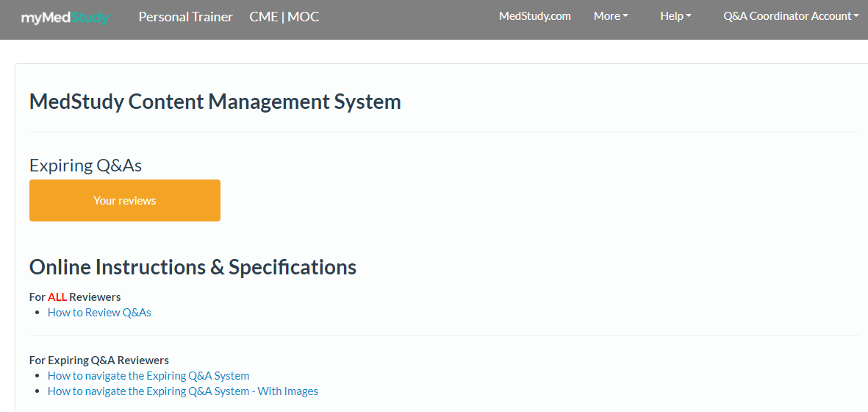
Task: Open the Help dropdown menu
Action: click(676, 16)
